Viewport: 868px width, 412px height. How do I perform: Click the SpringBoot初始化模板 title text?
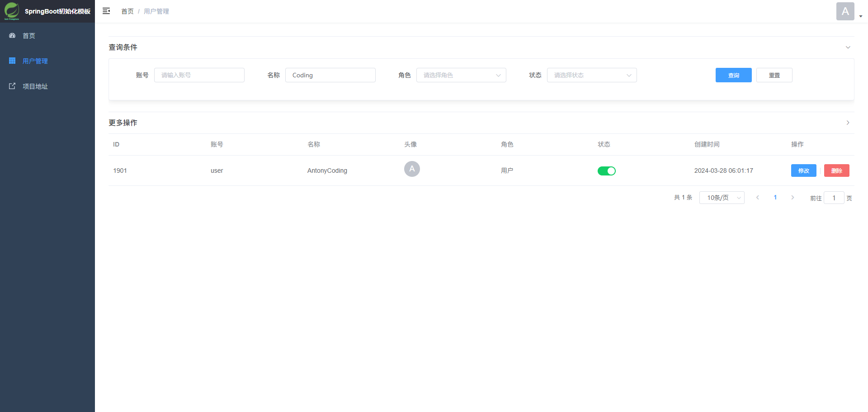click(x=57, y=11)
